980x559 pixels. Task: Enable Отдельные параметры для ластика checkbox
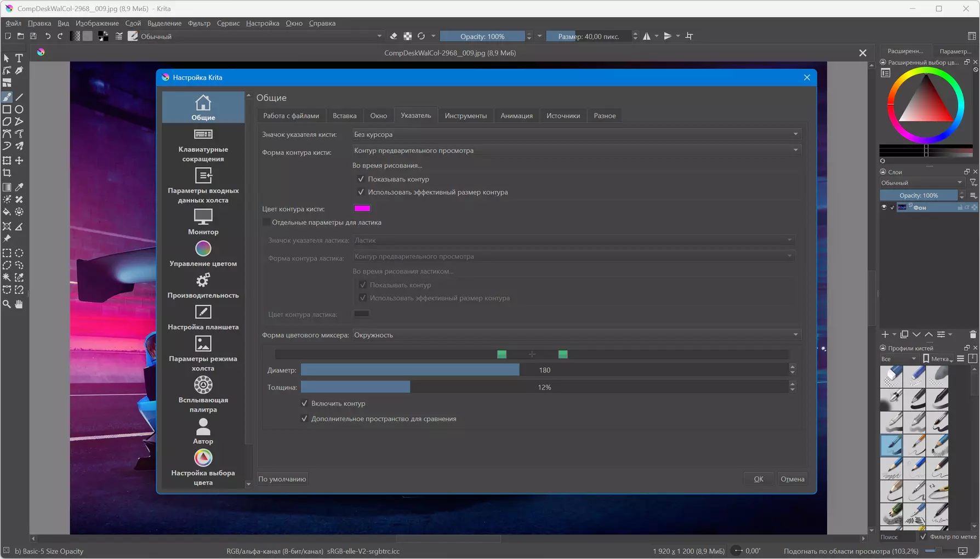(266, 223)
